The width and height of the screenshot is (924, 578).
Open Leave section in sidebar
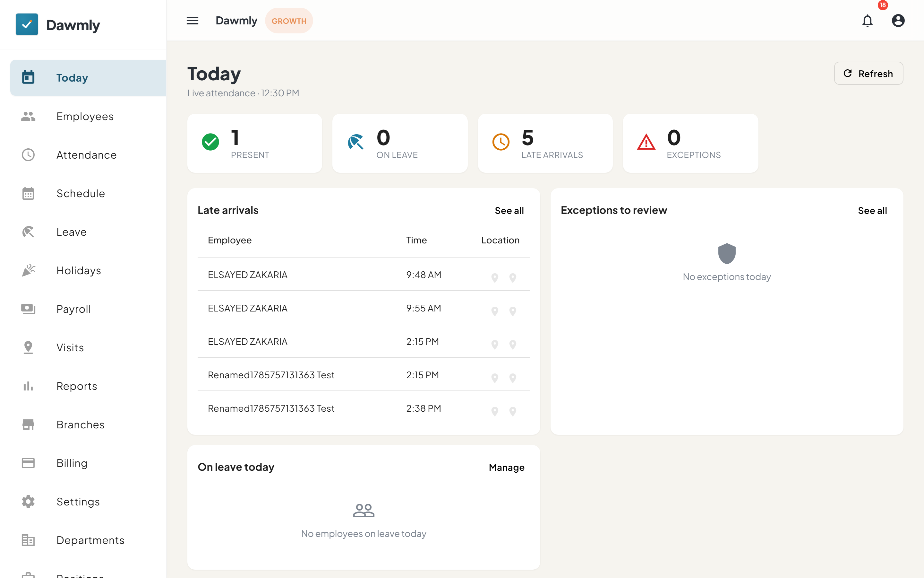coord(88,232)
